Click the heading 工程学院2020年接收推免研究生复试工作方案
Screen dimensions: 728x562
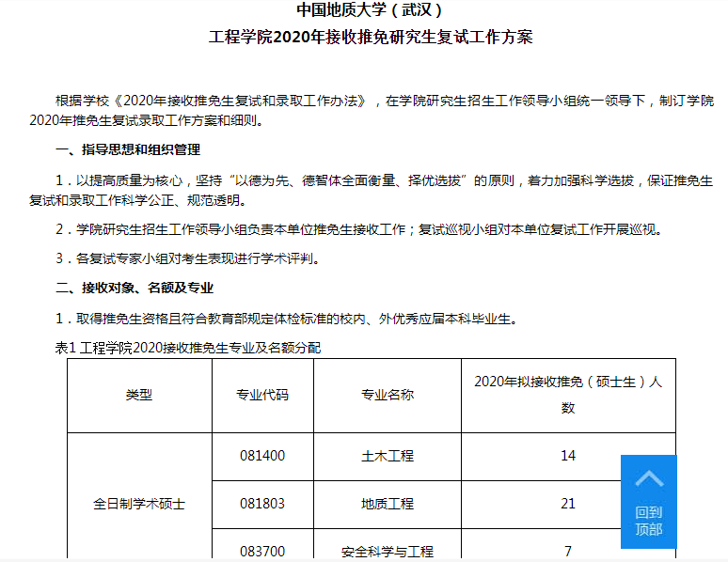coord(371,37)
